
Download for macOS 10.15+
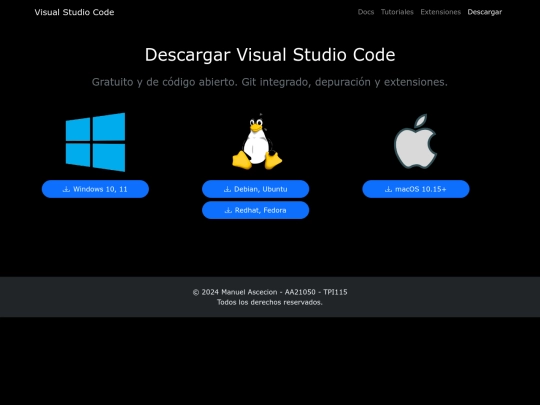(x=416, y=189)
